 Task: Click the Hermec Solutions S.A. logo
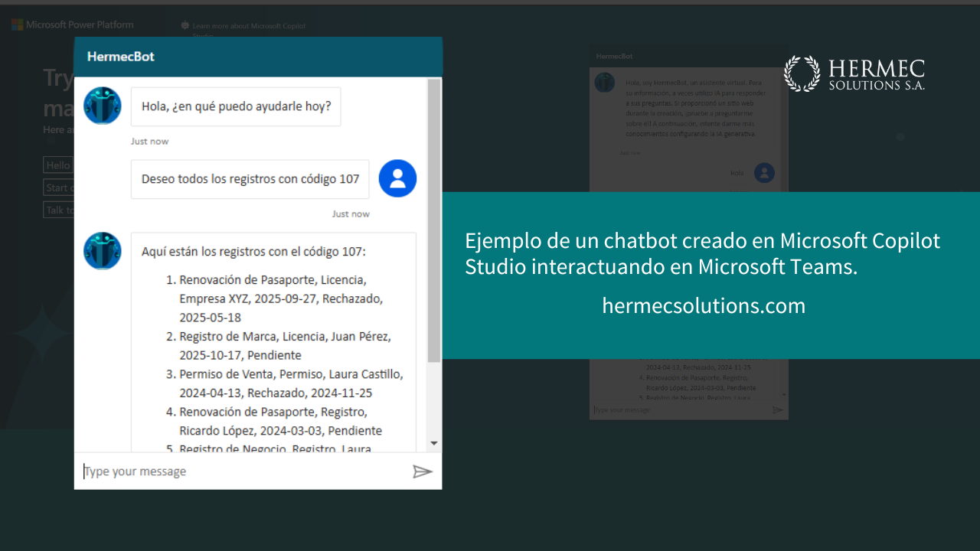(854, 73)
